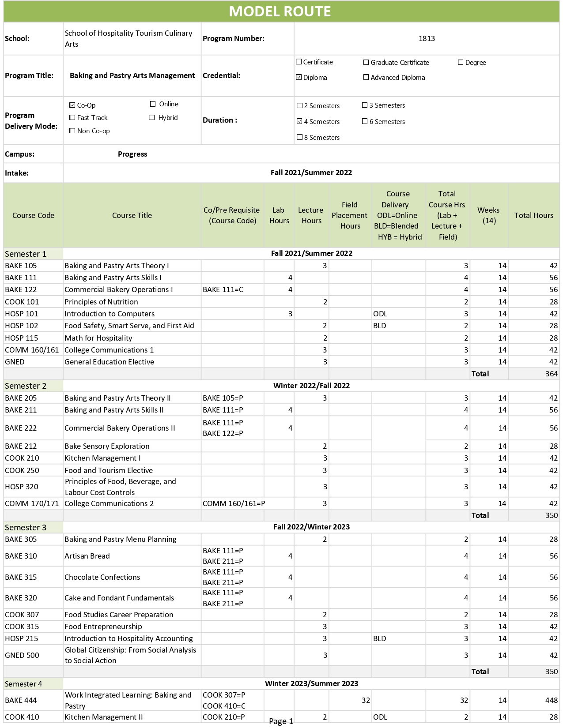This screenshot has height=728, width=563.
Task: Select the 6 Semesters checkbox
Action: coord(365,121)
